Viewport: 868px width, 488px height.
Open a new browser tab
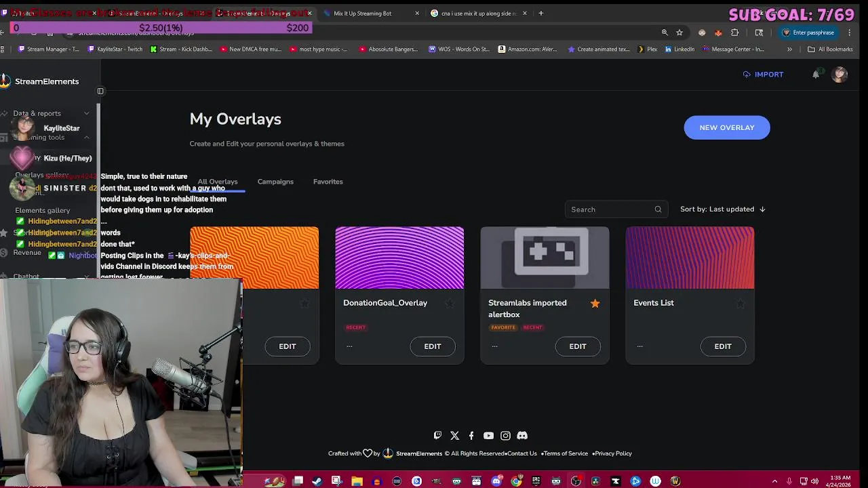pyautogui.click(x=540, y=13)
